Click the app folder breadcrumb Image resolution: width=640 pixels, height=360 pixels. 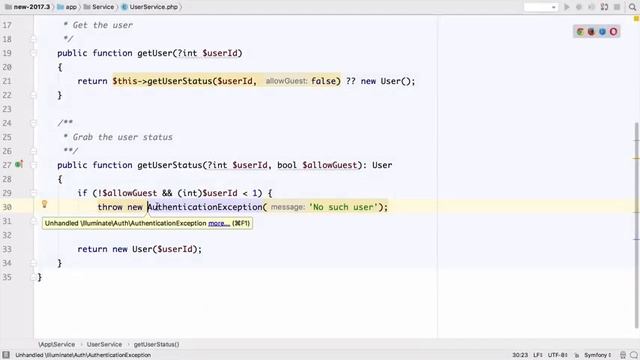[67, 7]
